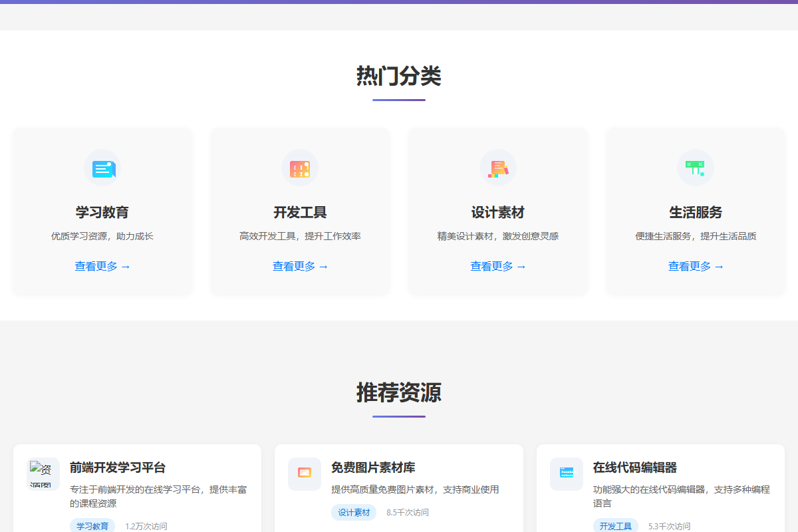Click the 免费图片素材库 image icon
798x532 pixels.
pyautogui.click(x=305, y=474)
